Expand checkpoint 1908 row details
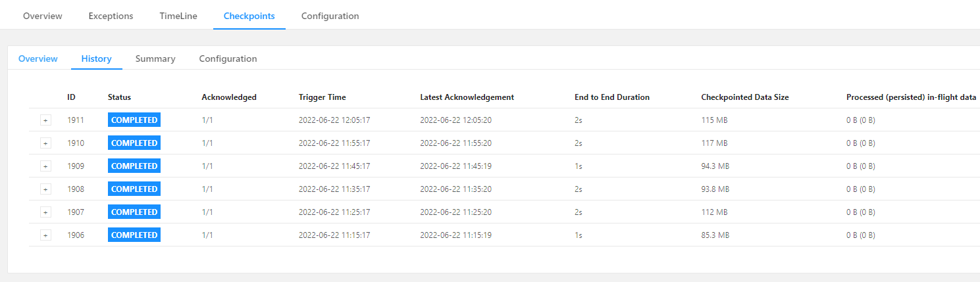 46,189
